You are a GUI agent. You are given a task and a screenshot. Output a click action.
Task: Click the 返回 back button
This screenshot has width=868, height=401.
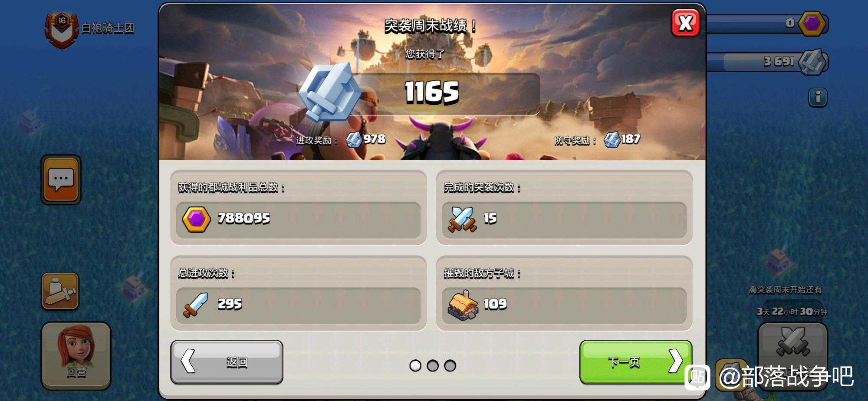click(227, 362)
